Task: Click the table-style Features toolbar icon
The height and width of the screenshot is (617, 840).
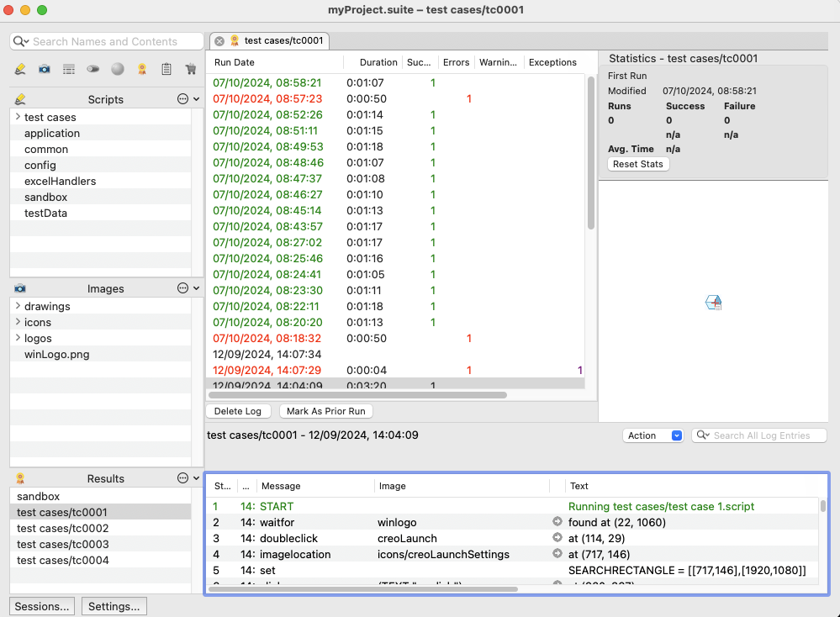Action: pos(69,69)
